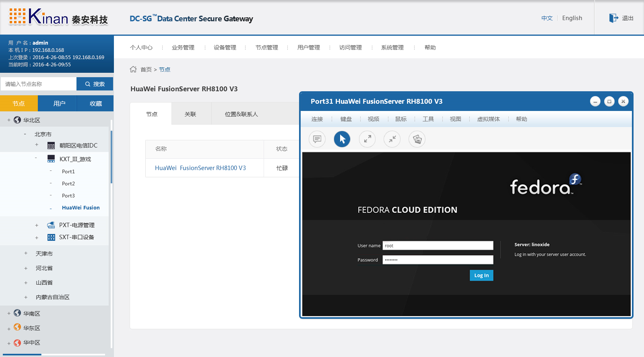Click the 朝阳区电信IDC rack icon
Viewport: 644px width, 357px height.
click(51, 146)
